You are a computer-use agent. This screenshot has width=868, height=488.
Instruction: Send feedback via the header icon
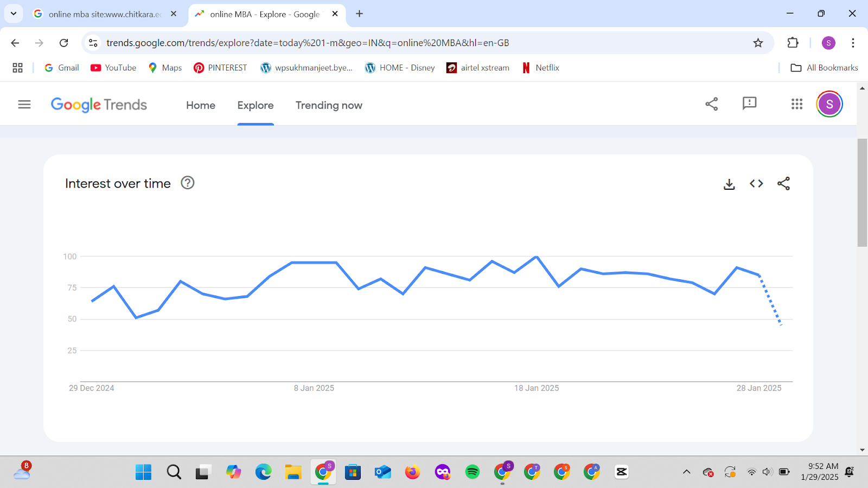coord(749,104)
